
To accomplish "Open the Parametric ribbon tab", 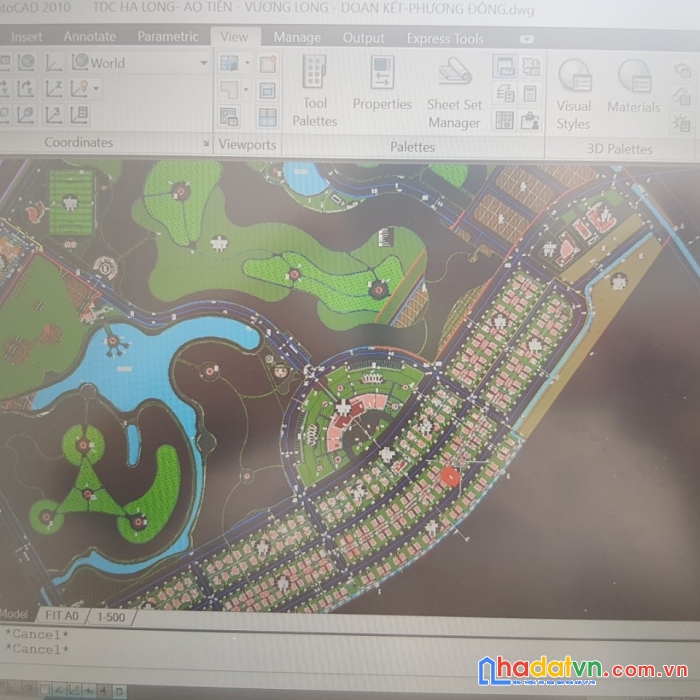I will [x=168, y=36].
